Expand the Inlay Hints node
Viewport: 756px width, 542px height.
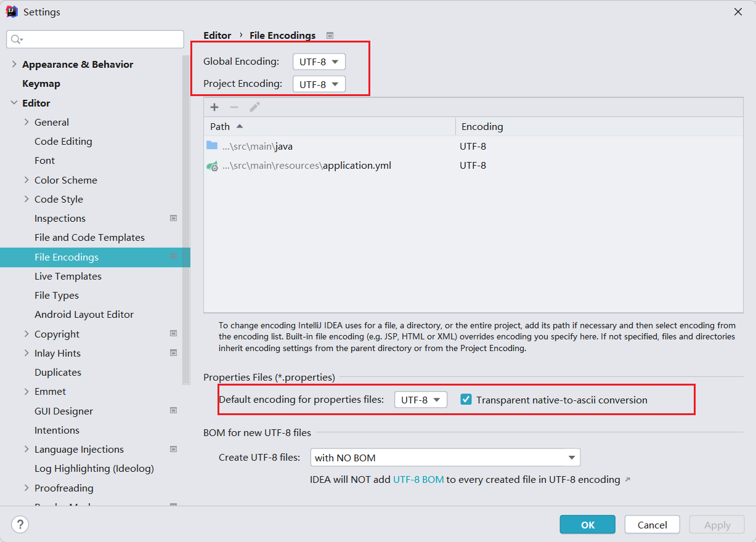click(x=26, y=353)
